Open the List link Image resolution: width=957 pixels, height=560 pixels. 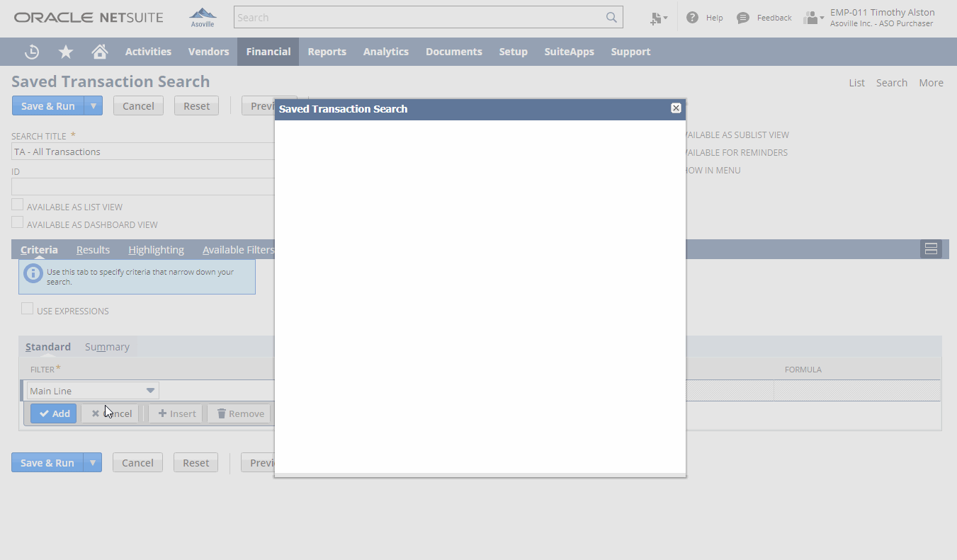(857, 83)
